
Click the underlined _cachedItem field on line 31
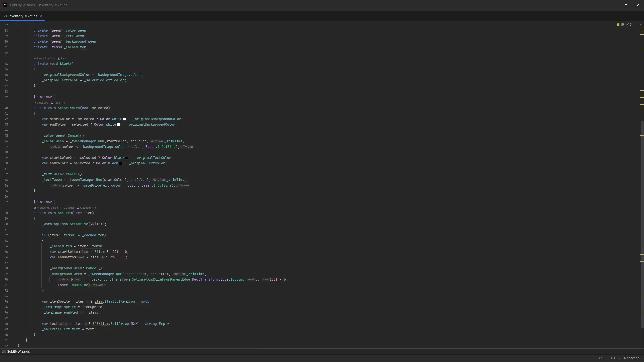75,47
